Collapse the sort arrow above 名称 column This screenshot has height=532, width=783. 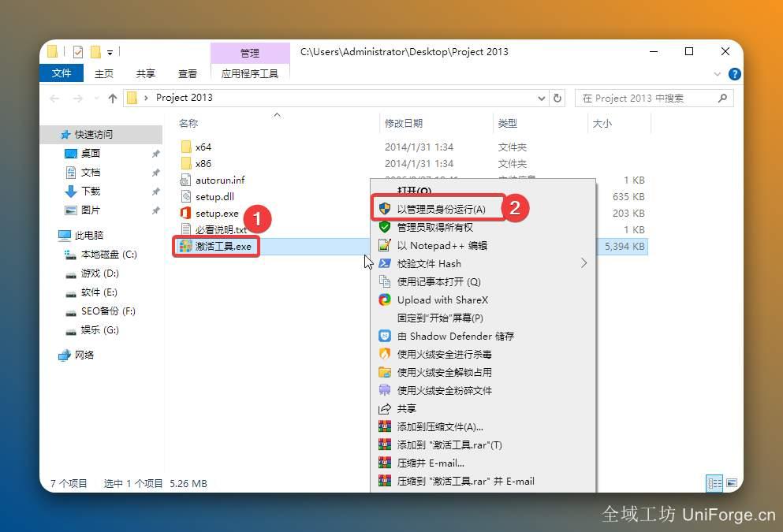click(x=277, y=115)
